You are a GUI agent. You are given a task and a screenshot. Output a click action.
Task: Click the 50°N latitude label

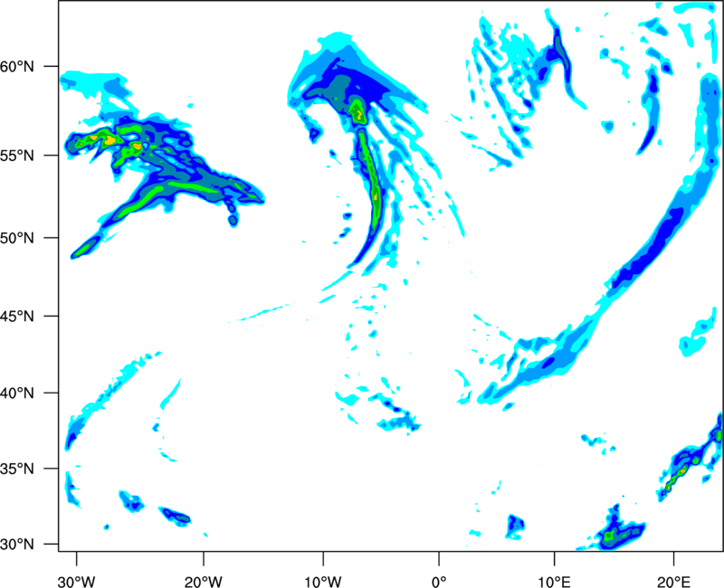17,238
